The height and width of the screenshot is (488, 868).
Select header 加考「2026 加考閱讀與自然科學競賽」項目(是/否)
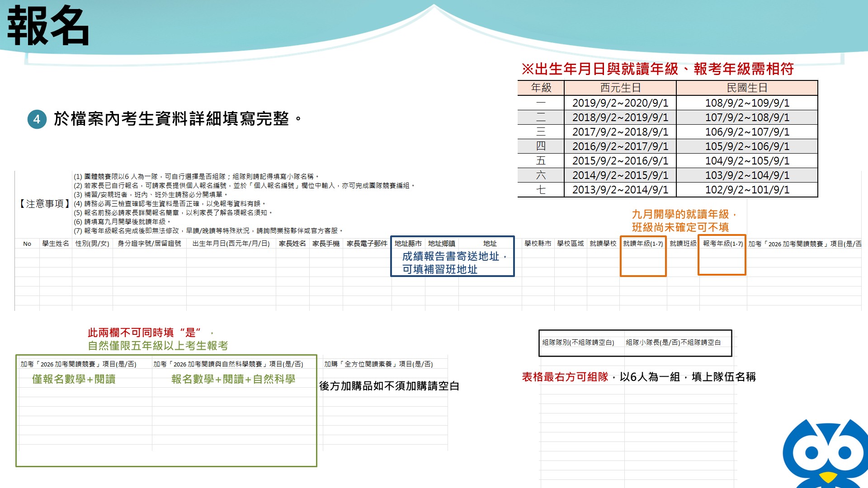coord(228,364)
